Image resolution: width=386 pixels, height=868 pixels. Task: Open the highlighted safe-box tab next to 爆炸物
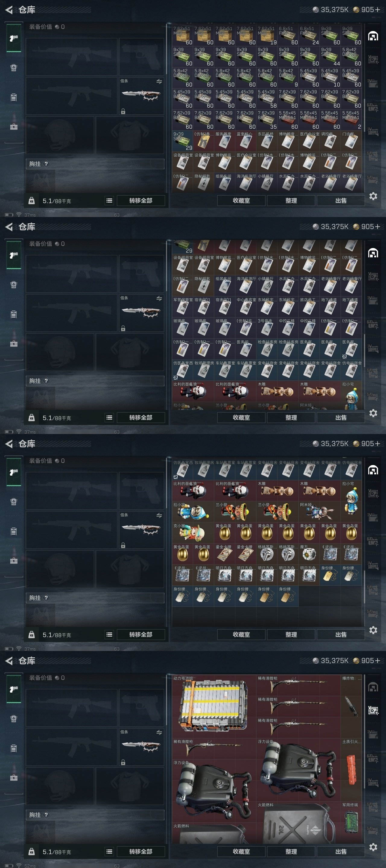click(x=373, y=710)
